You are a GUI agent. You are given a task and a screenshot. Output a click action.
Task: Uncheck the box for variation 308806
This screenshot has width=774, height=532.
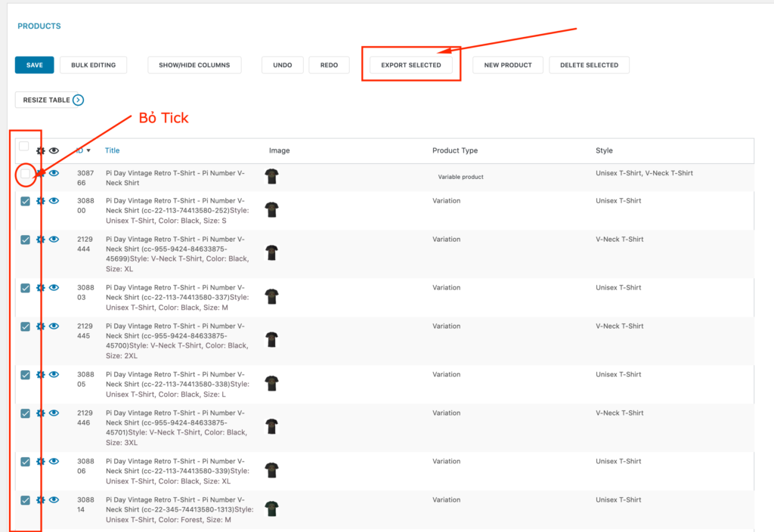[25, 462]
